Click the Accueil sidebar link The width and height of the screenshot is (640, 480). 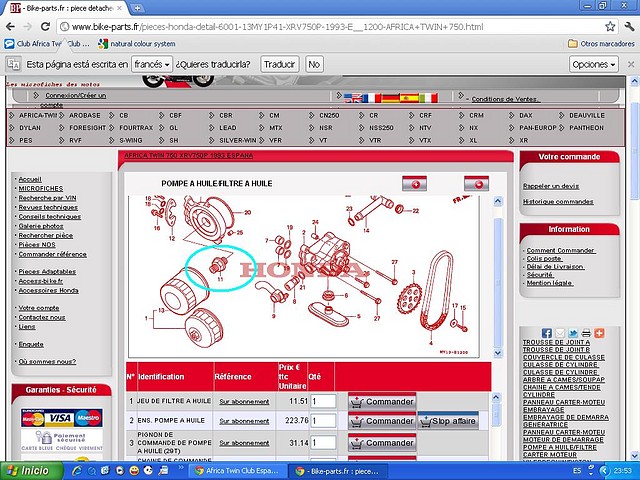tap(30, 179)
